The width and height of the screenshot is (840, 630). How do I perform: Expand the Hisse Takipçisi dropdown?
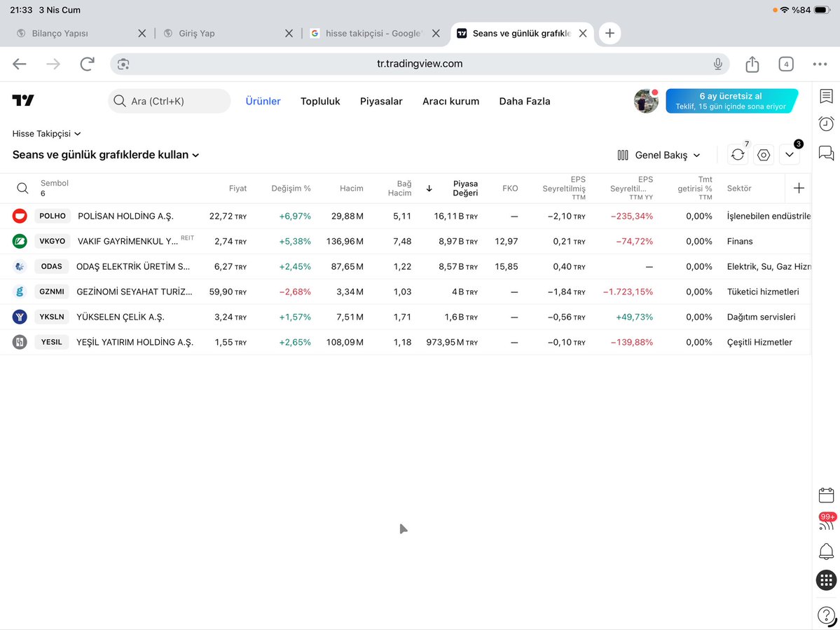tap(47, 133)
